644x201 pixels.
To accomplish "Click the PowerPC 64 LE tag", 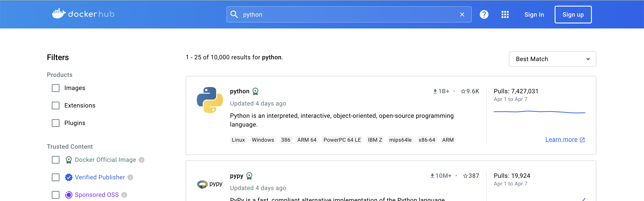I will pyautogui.click(x=342, y=140).
